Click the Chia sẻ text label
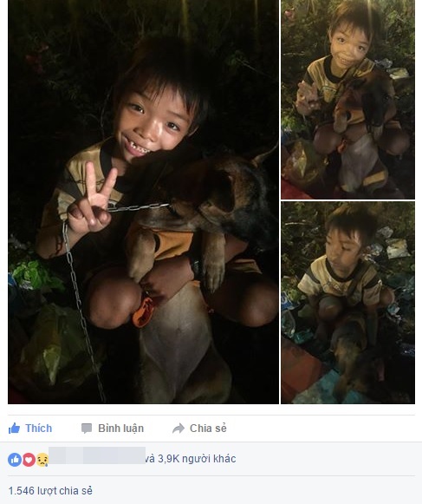The height and width of the screenshot is (504, 422). (208, 429)
